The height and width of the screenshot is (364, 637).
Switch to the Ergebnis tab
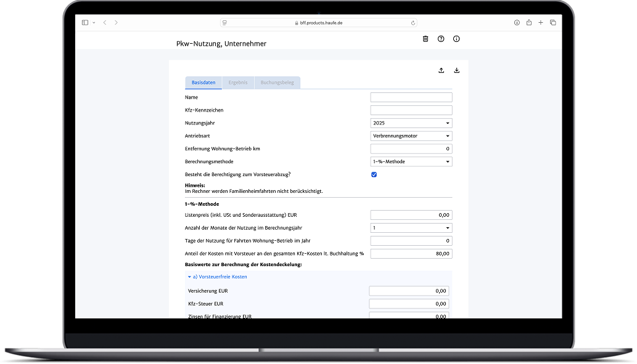(238, 83)
